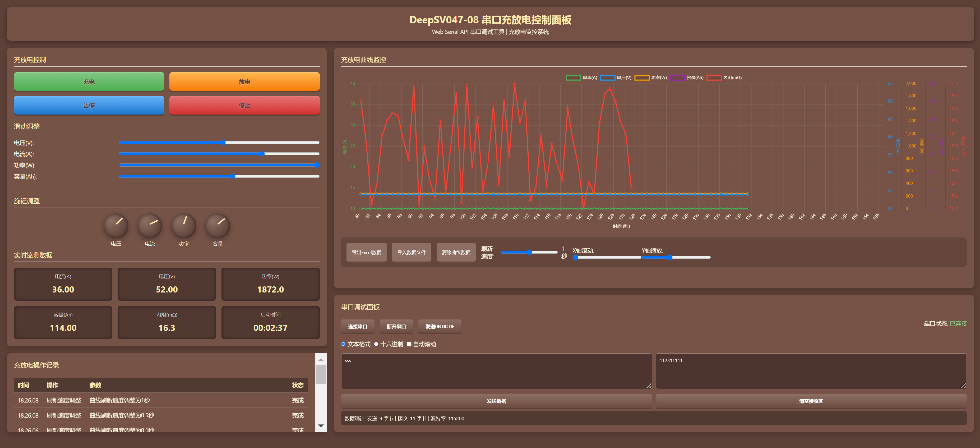Click the red 停止 stop button
This screenshot has width=980, height=448.
[244, 105]
